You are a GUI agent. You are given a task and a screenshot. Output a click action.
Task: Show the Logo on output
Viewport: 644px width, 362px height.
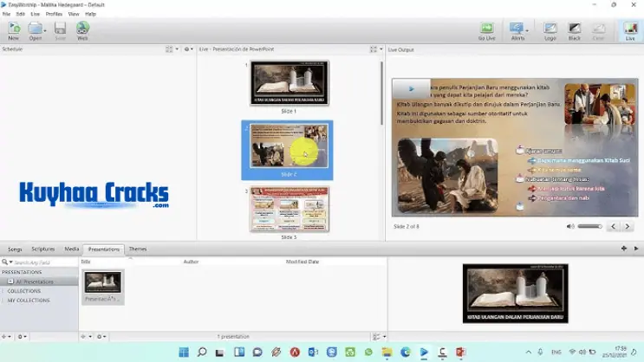(550, 31)
